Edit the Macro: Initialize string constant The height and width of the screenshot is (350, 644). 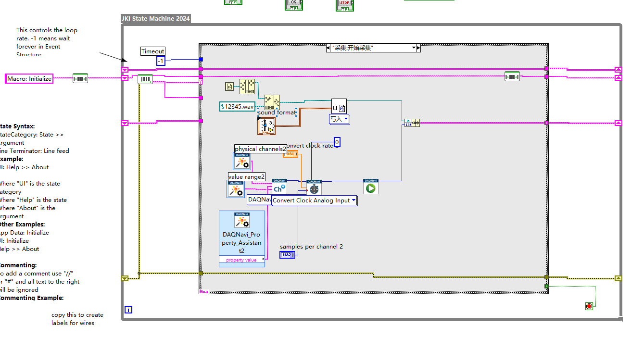29,78
